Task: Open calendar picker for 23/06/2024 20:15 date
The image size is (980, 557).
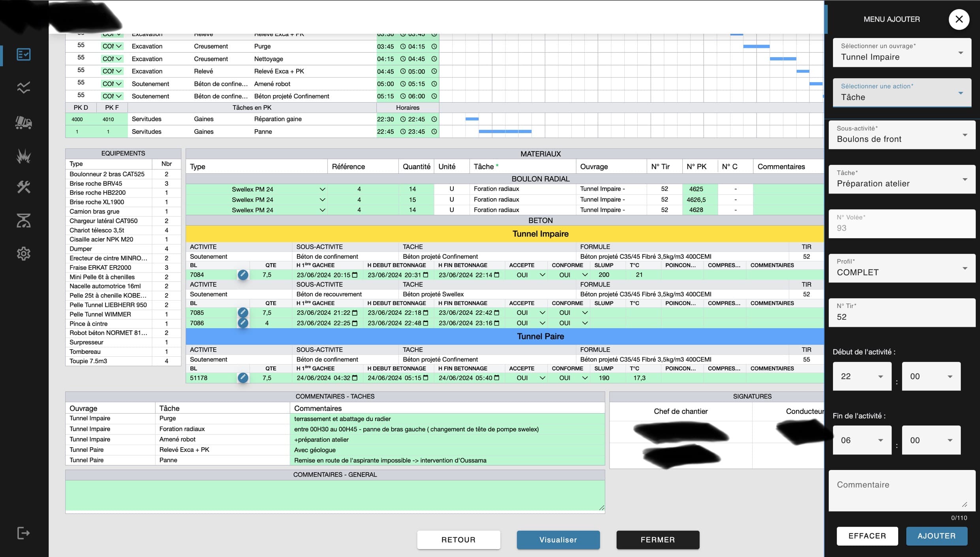Action: click(x=355, y=275)
